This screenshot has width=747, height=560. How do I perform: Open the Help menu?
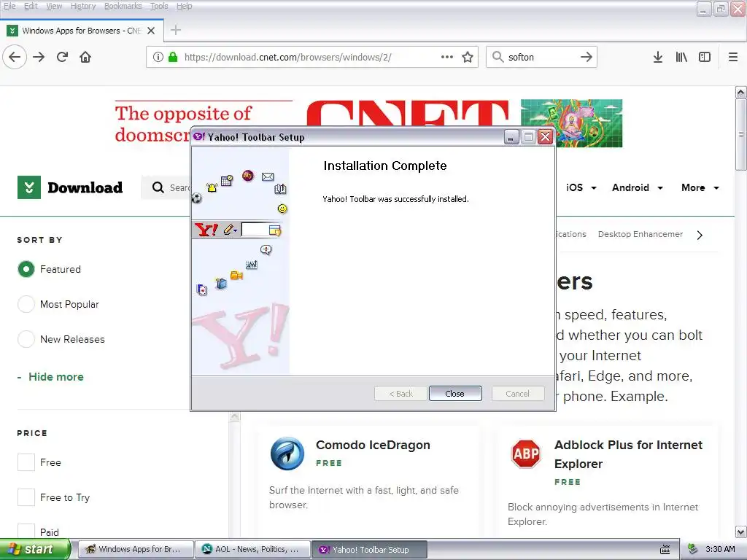click(185, 6)
